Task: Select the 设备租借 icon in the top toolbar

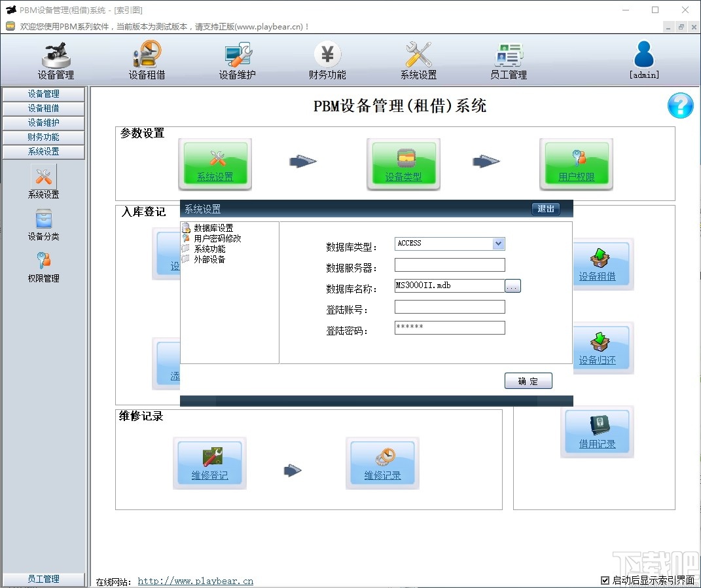Action: coord(147,59)
